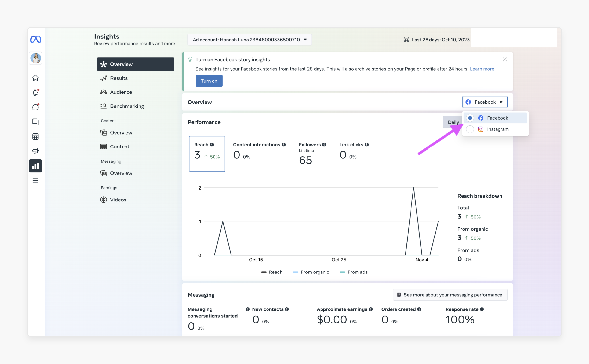
Task: Open the Ad account selector dropdown
Action: [249, 39]
